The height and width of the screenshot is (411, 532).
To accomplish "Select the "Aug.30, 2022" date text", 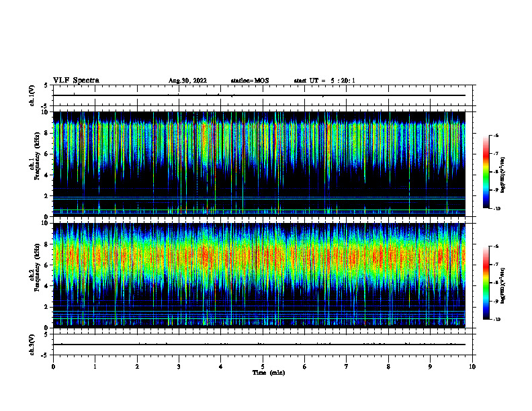I will [x=187, y=81].
